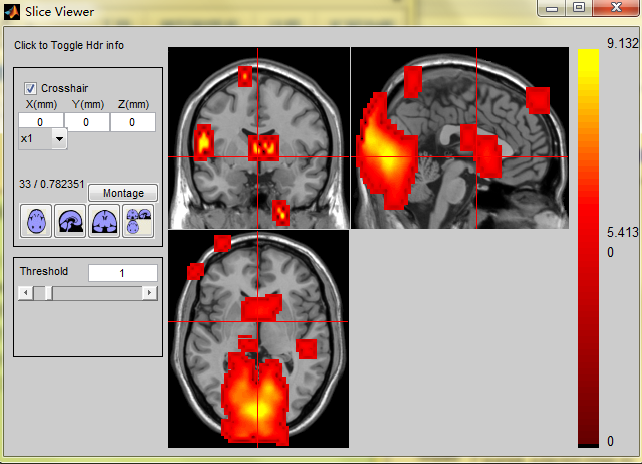Viewport: 642px width, 464px height.
Task: Close the Slice Viewer window
Action: 616,8
